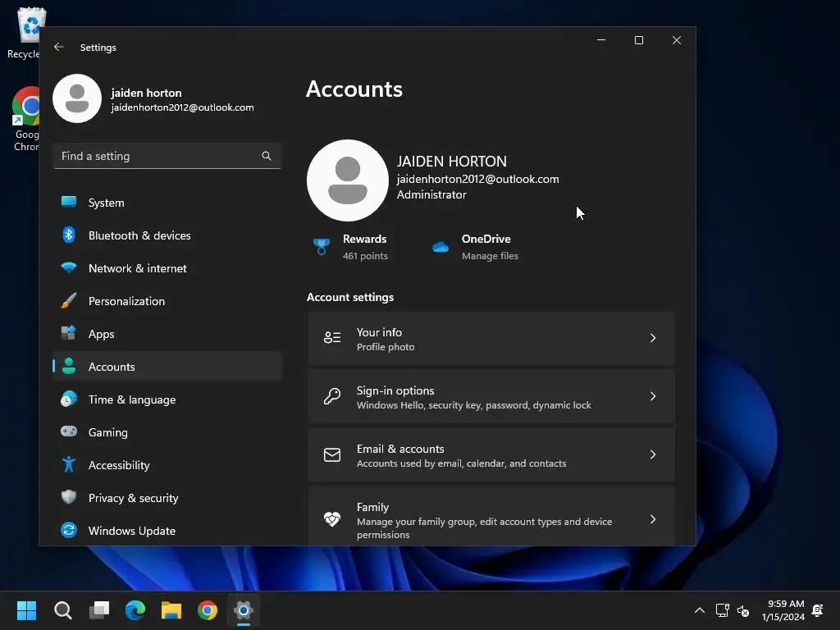Click the Apps icon in sidebar
Viewport: 840px width, 630px height.
[x=69, y=333]
